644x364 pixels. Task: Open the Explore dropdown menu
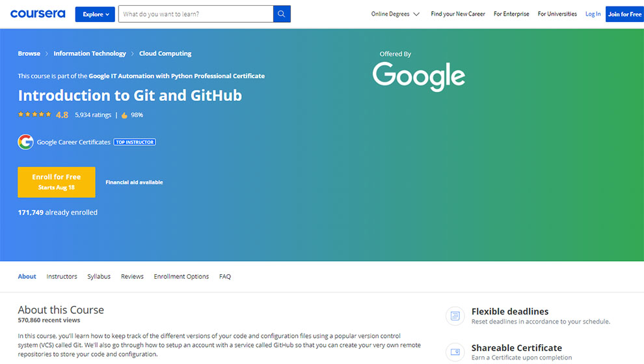[95, 14]
